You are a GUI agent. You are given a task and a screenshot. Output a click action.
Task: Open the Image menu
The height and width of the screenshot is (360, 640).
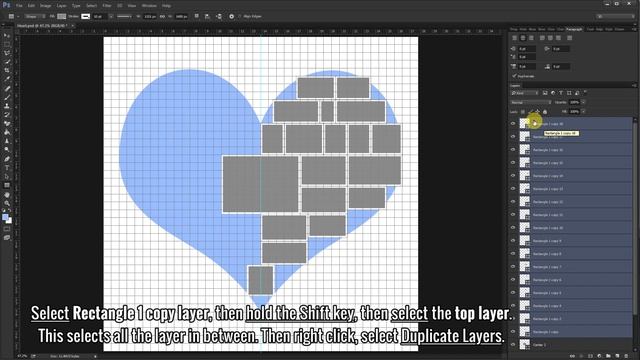pos(45,6)
